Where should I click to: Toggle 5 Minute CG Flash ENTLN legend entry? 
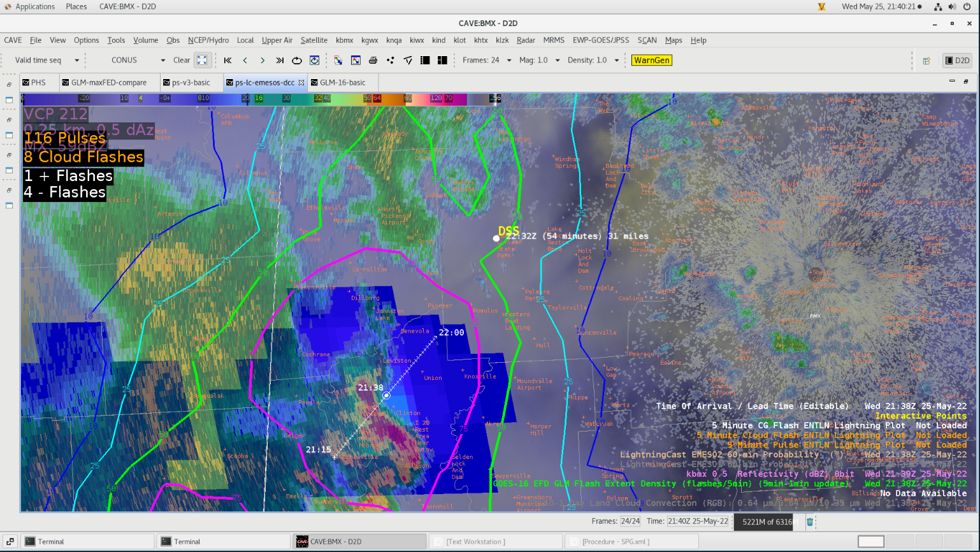839,425
